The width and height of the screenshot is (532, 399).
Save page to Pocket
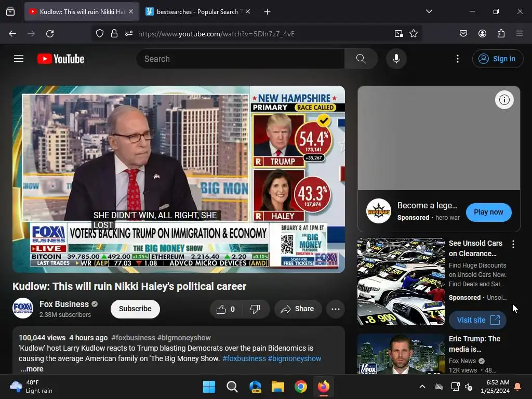pyautogui.click(x=463, y=34)
